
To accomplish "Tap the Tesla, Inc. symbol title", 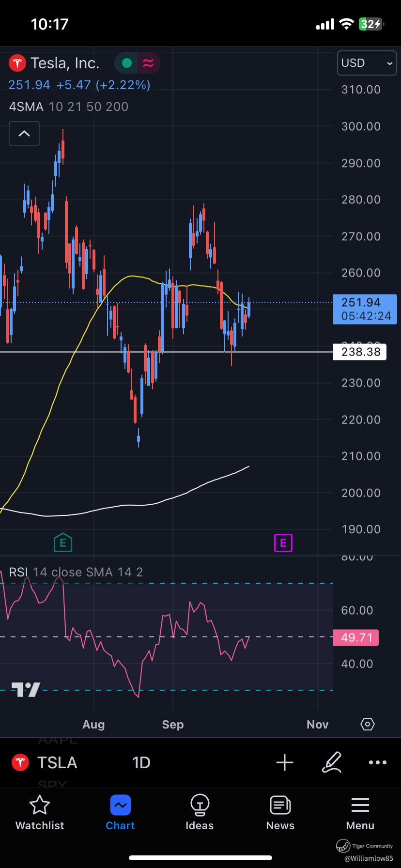I will pyautogui.click(x=65, y=63).
